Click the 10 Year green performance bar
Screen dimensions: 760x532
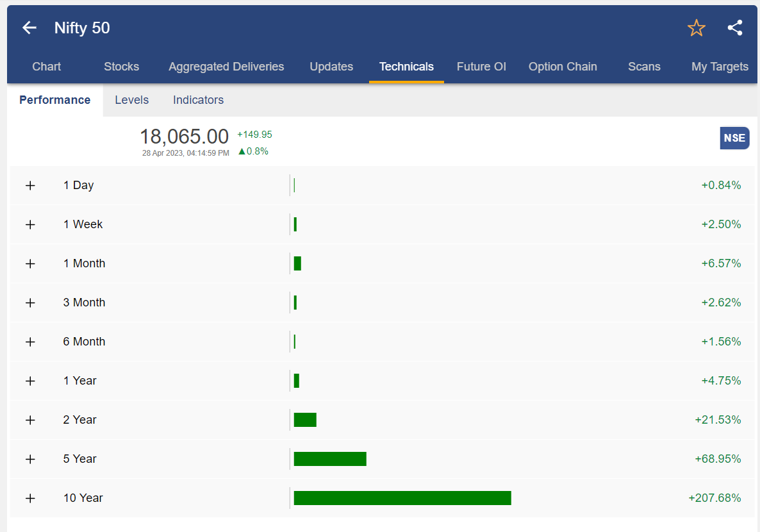(402, 497)
